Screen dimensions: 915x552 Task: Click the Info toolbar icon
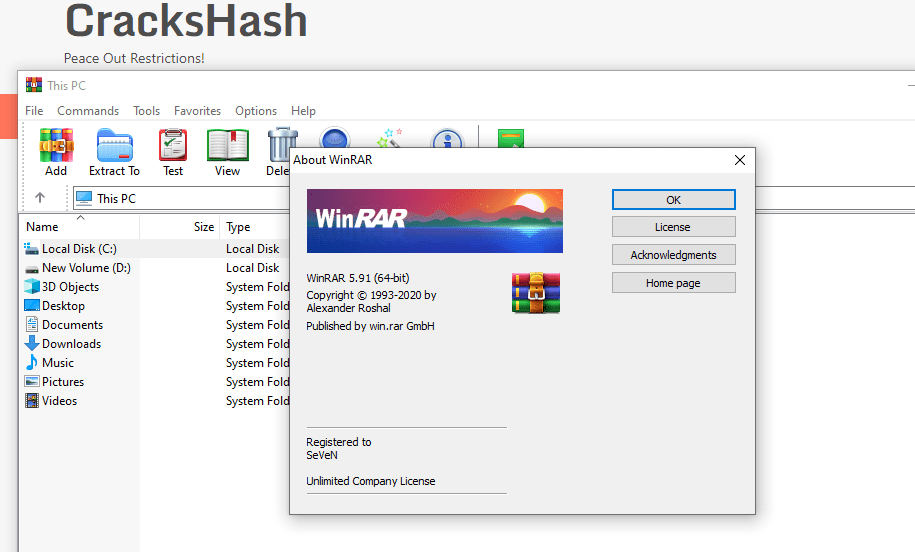click(447, 138)
